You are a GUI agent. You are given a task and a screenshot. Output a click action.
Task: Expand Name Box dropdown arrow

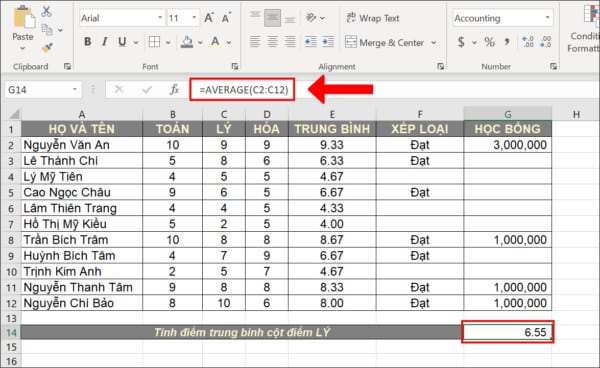click(75, 90)
